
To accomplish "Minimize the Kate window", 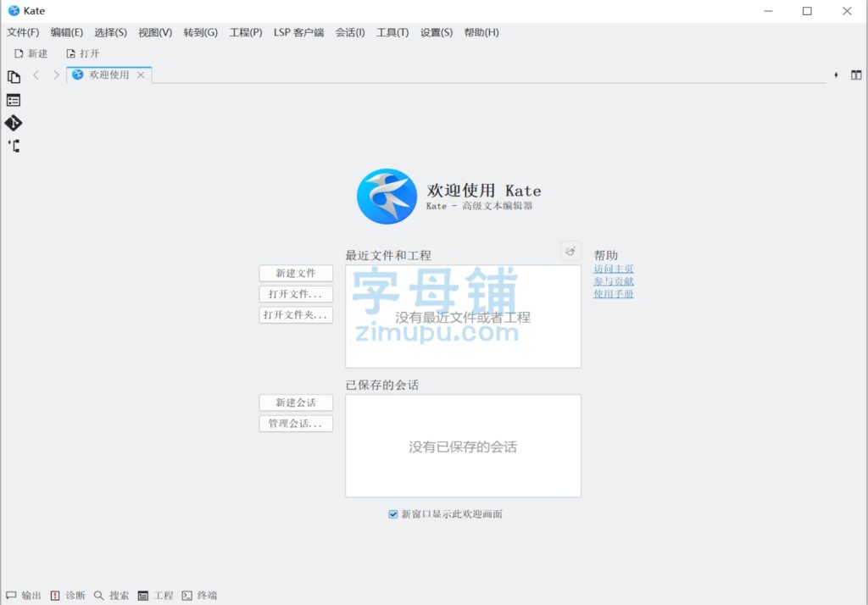I will point(768,11).
